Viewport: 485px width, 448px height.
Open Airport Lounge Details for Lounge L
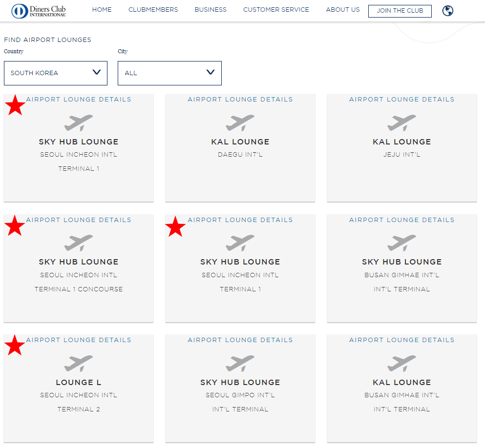79,340
